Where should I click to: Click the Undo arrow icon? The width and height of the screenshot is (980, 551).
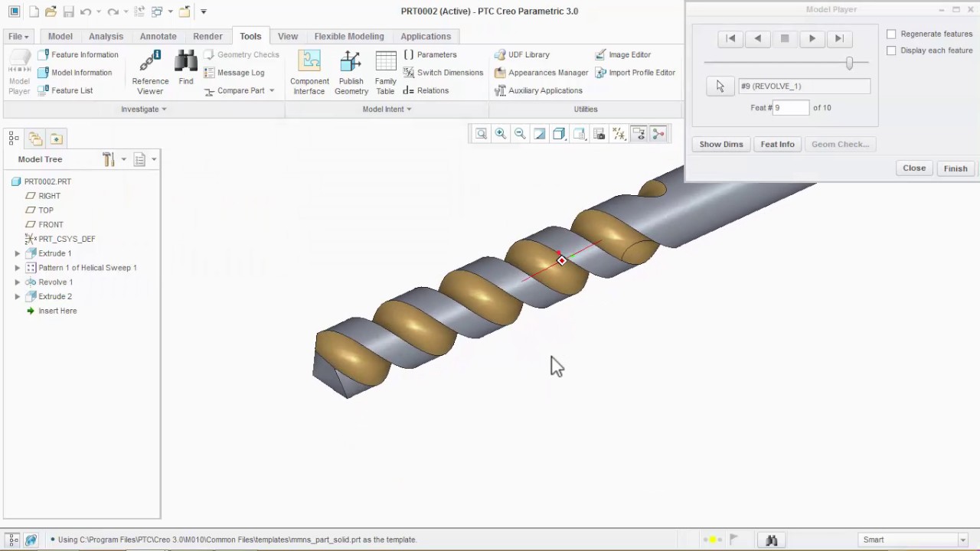pyautogui.click(x=86, y=11)
